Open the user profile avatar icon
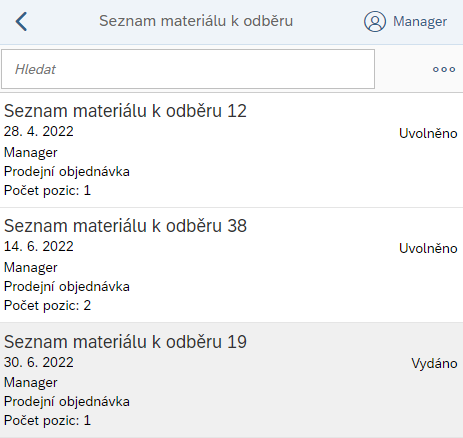 (375, 21)
